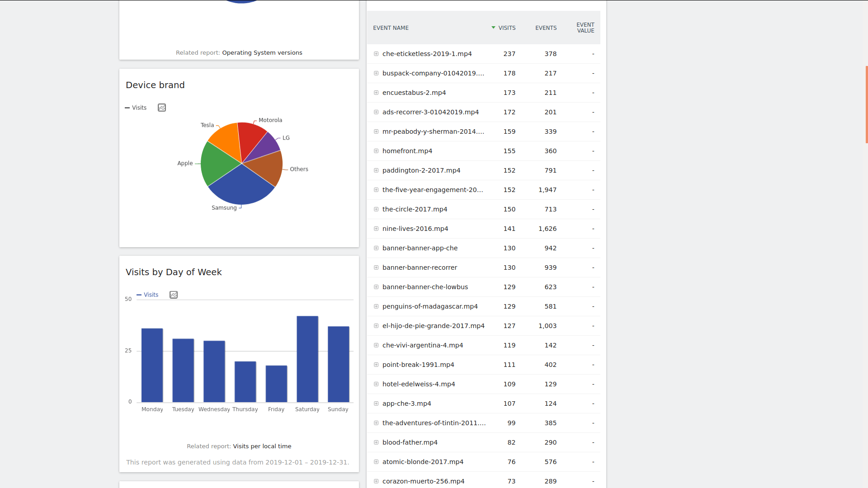Click metrics picker icon in Visits by Day

tap(174, 295)
